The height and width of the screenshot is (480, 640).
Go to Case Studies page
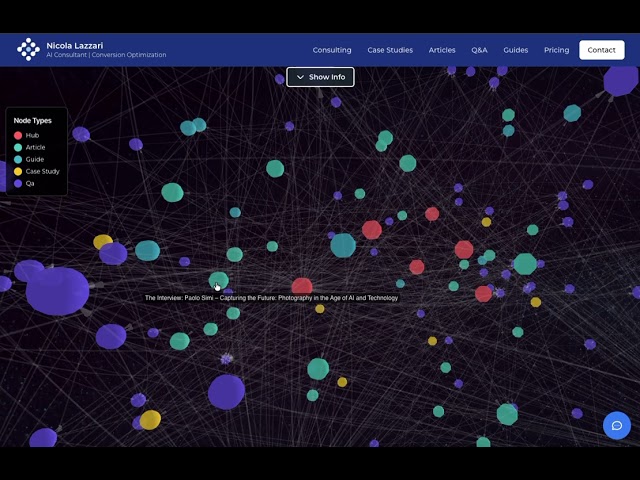tap(390, 50)
